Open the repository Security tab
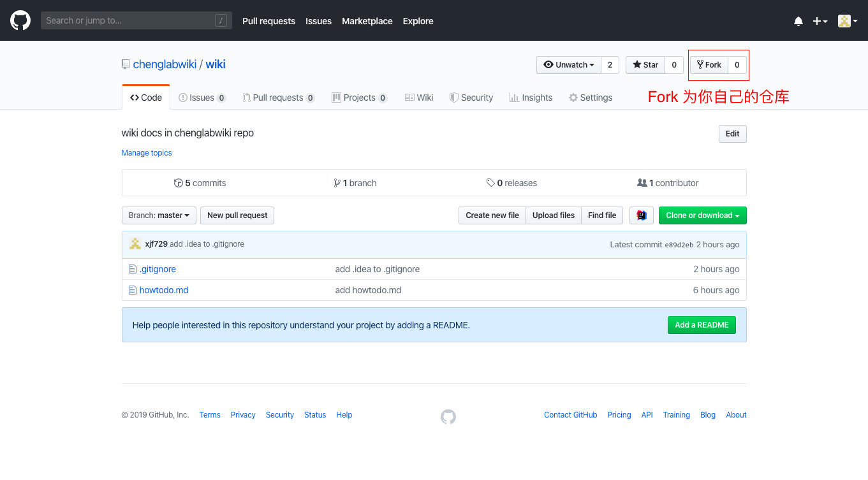This screenshot has width=868, height=480. click(x=471, y=98)
